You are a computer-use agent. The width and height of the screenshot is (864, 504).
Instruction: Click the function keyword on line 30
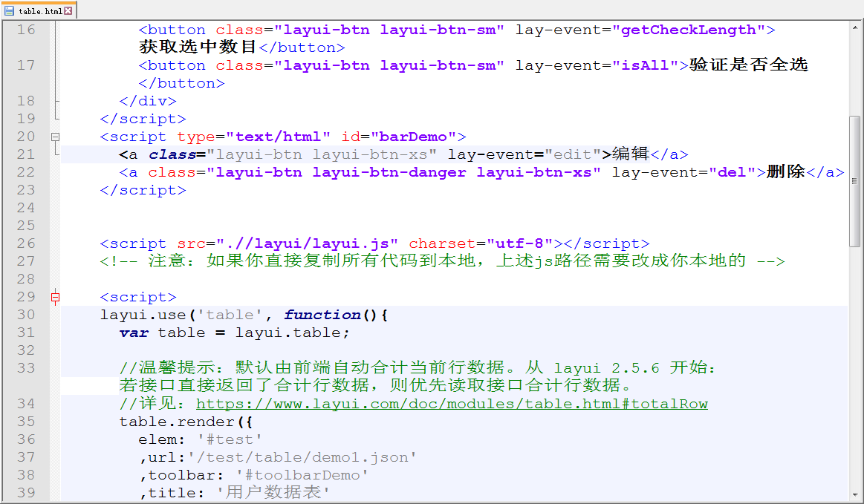coord(322,315)
